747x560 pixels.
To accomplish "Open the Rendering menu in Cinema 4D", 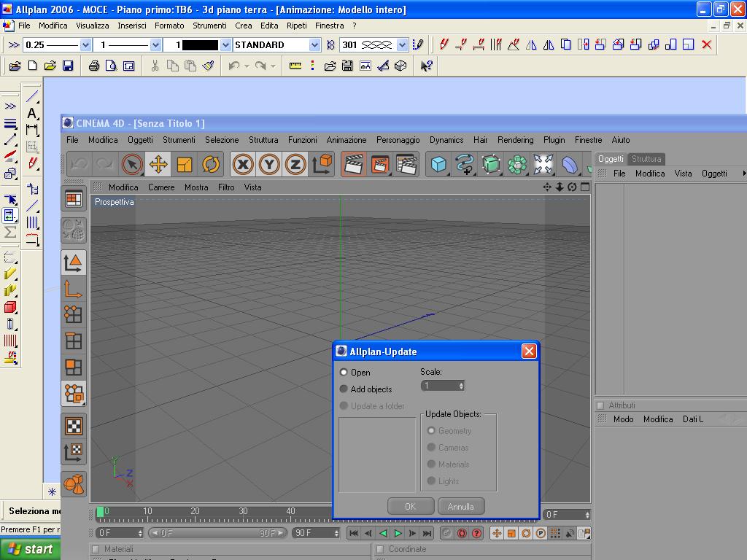I will click(x=515, y=140).
